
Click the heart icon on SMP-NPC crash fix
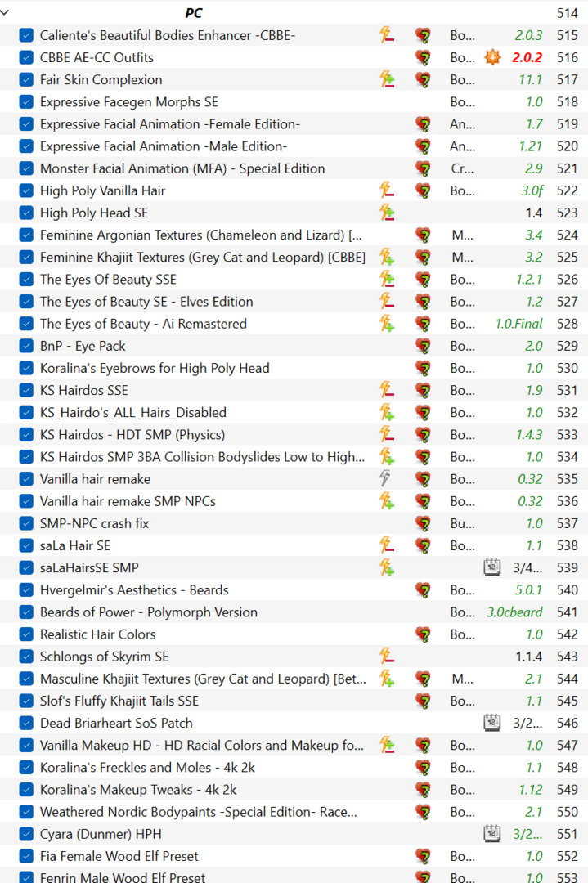click(423, 523)
